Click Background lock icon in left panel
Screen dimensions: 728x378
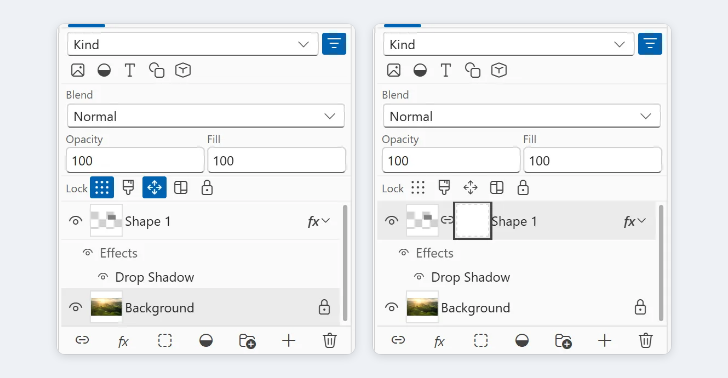324,307
